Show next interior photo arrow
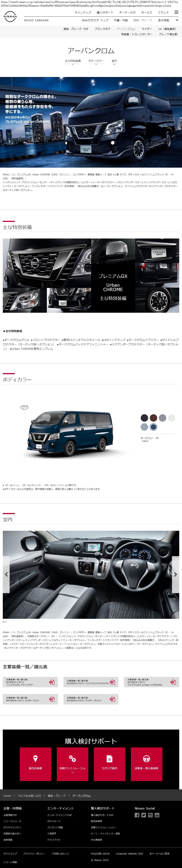The image size is (182, 868). click(176, 574)
